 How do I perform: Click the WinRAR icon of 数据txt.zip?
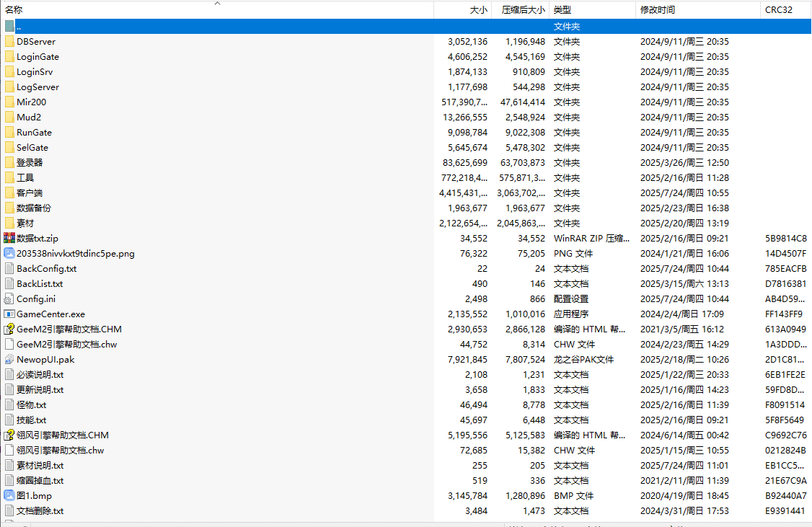tap(9, 238)
